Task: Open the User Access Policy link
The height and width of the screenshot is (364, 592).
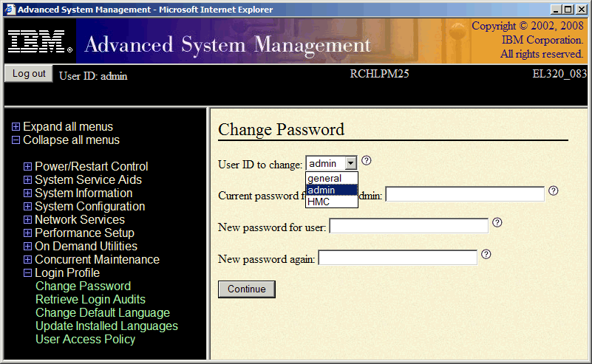Action: tap(85, 339)
